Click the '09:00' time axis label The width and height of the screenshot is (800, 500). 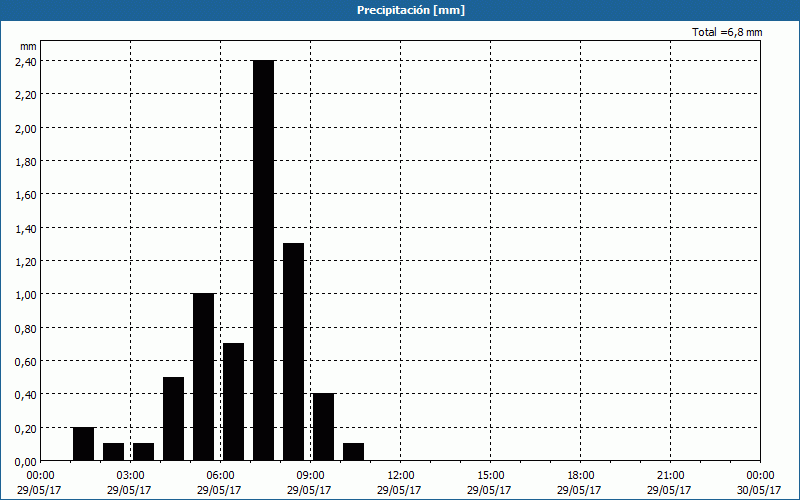click(310, 476)
